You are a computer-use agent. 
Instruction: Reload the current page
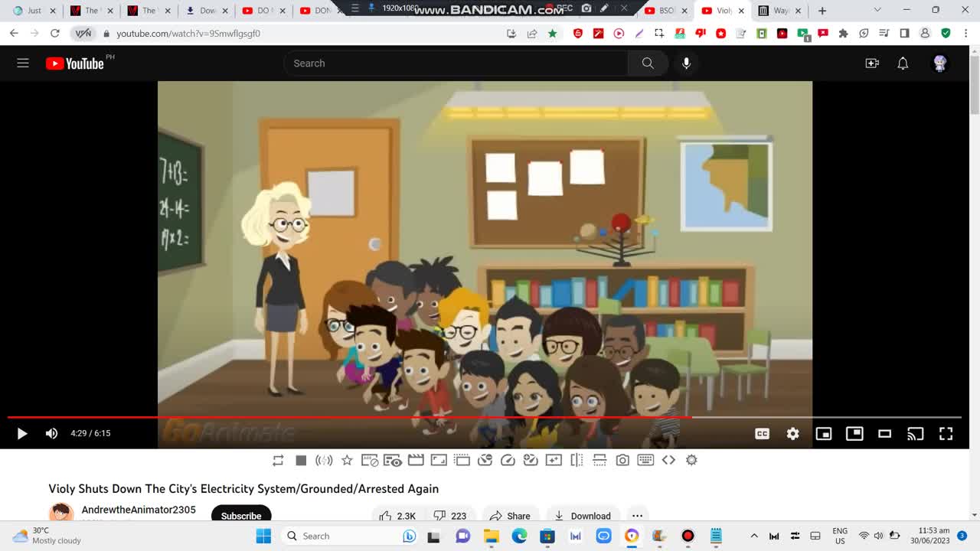54,34
